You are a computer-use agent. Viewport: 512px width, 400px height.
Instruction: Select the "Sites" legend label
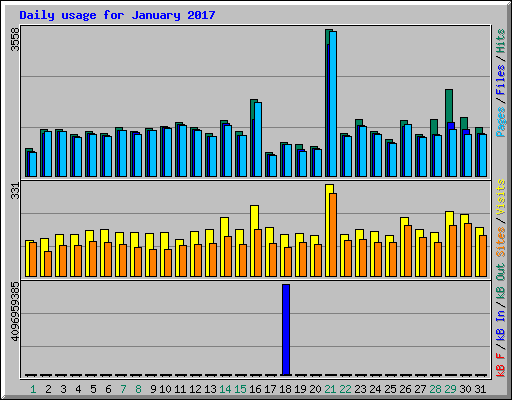tap(501, 242)
